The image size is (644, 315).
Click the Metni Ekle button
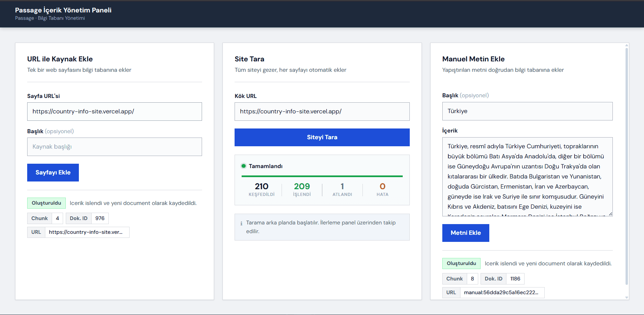(x=465, y=233)
